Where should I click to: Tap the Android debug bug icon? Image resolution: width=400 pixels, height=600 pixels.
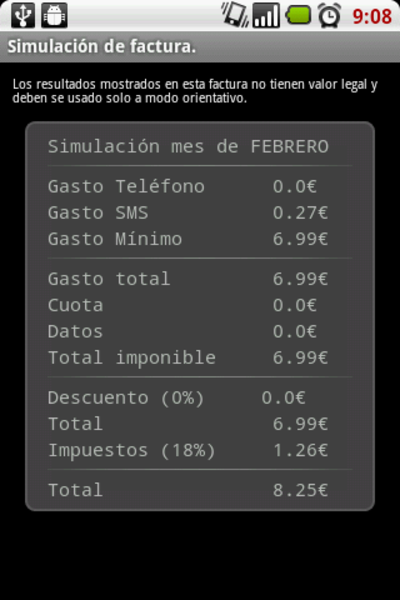tap(54, 15)
